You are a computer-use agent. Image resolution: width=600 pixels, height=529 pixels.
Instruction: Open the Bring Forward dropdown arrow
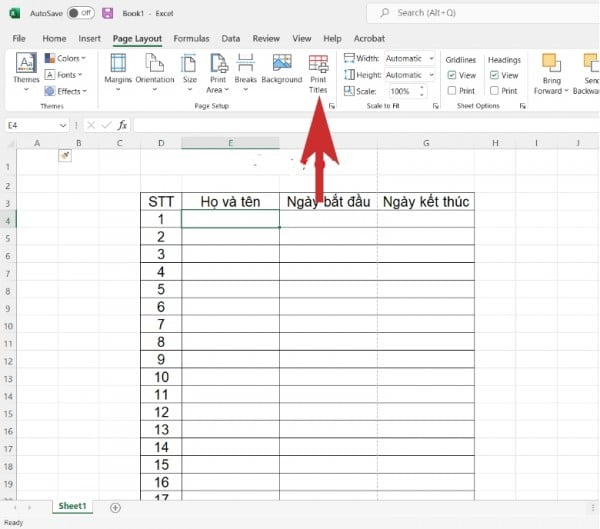click(566, 91)
